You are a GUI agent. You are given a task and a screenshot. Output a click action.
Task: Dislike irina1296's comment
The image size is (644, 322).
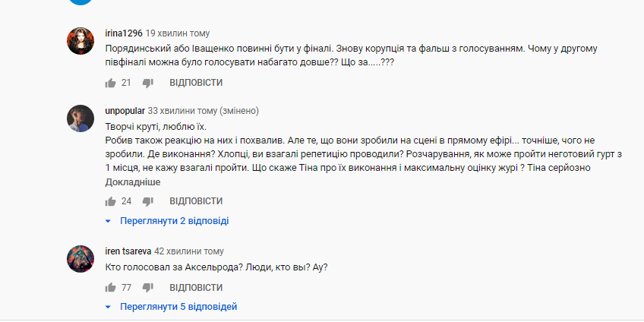click(148, 82)
